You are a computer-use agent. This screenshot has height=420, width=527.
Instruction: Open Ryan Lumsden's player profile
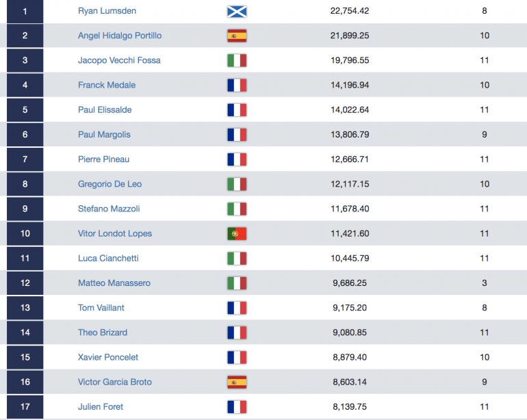(107, 11)
